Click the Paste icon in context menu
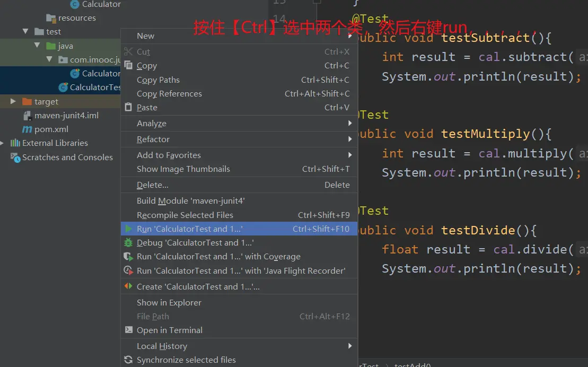Image resolution: width=588 pixels, height=367 pixels. click(128, 107)
